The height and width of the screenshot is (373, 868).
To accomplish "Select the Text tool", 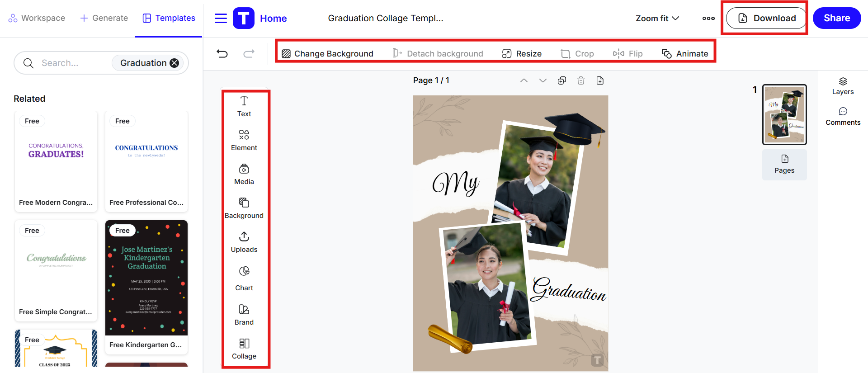I will pyautogui.click(x=244, y=107).
